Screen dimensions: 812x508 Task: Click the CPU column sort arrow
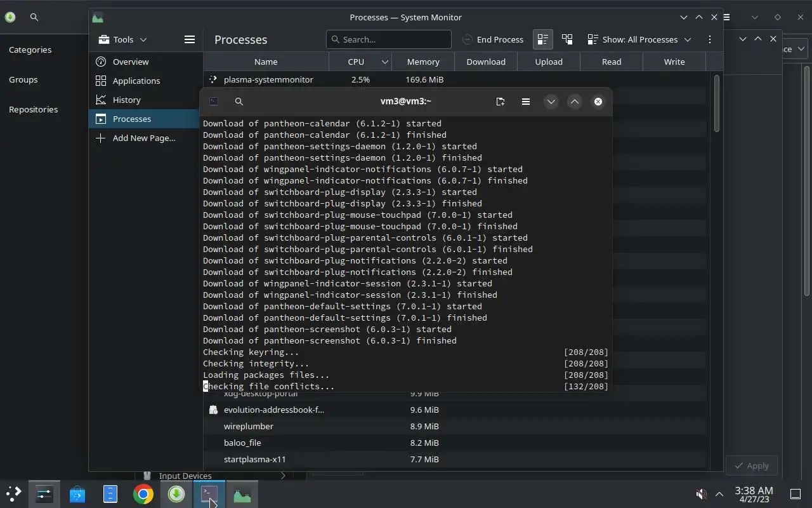pyautogui.click(x=384, y=62)
